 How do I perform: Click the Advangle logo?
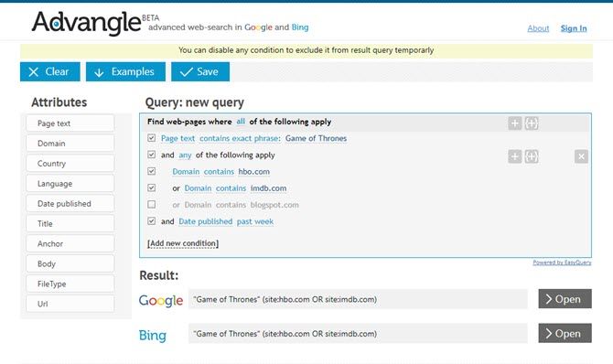[86, 22]
